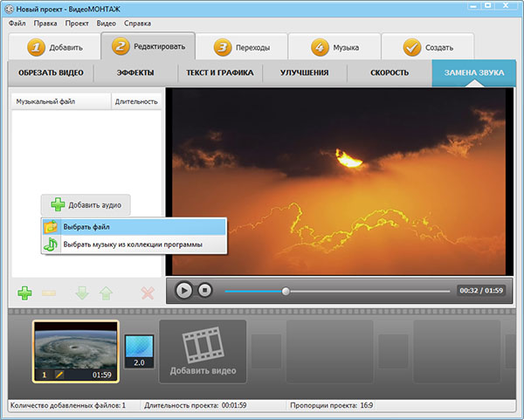Open the СКОРОСТЬ section

point(390,72)
